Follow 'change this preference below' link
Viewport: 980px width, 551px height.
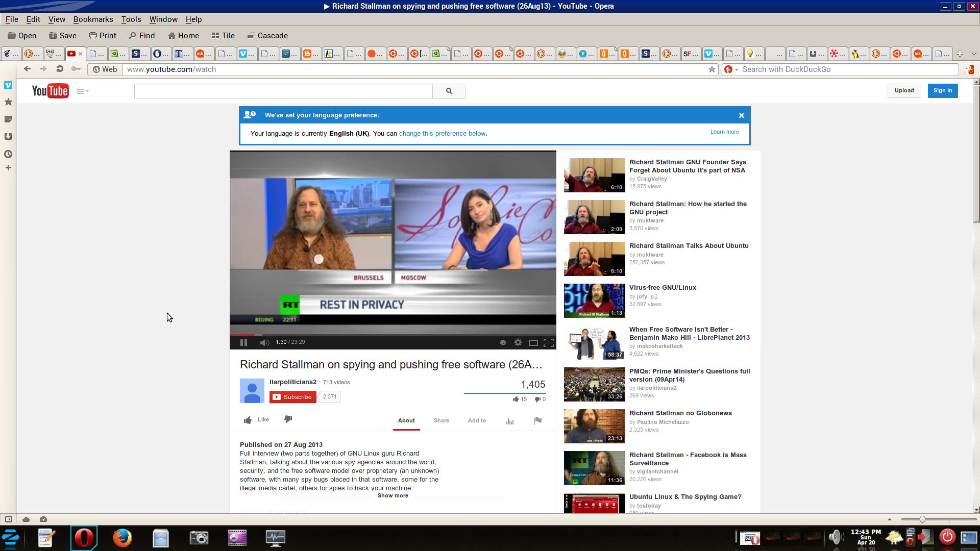tap(442, 134)
